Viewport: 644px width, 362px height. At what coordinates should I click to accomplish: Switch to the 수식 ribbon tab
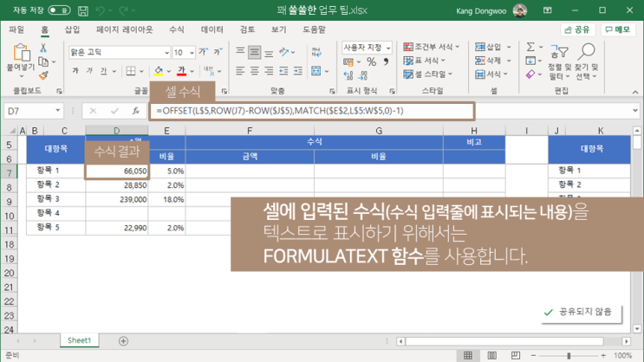(x=177, y=29)
